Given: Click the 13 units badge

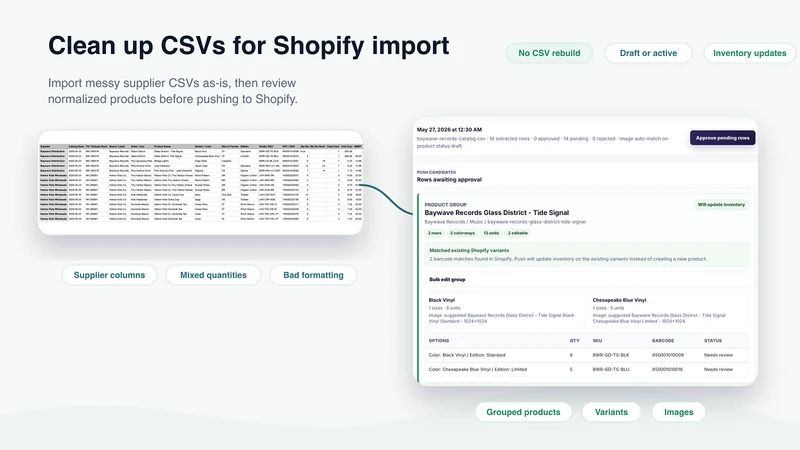Looking at the screenshot, I should pyautogui.click(x=491, y=233).
